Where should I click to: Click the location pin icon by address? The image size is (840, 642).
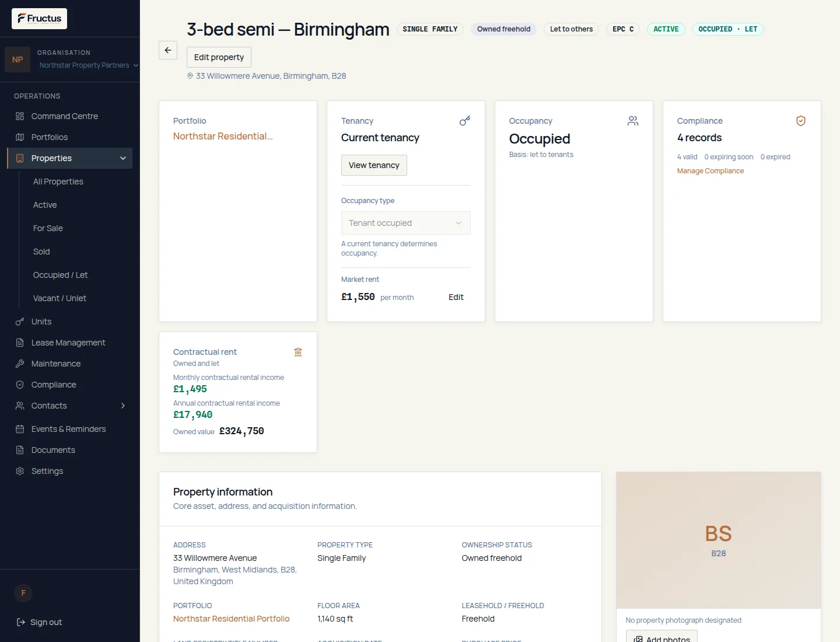190,76
